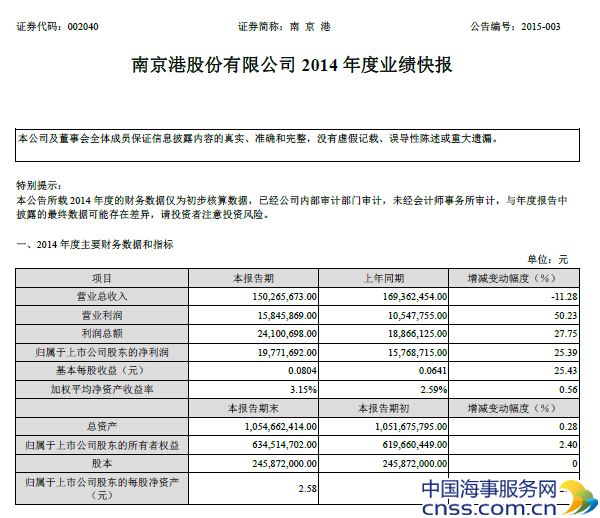Screen dimensions: 600x518
Task: Click the 营业总收入 row label
Action: pyautogui.click(x=102, y=296)
